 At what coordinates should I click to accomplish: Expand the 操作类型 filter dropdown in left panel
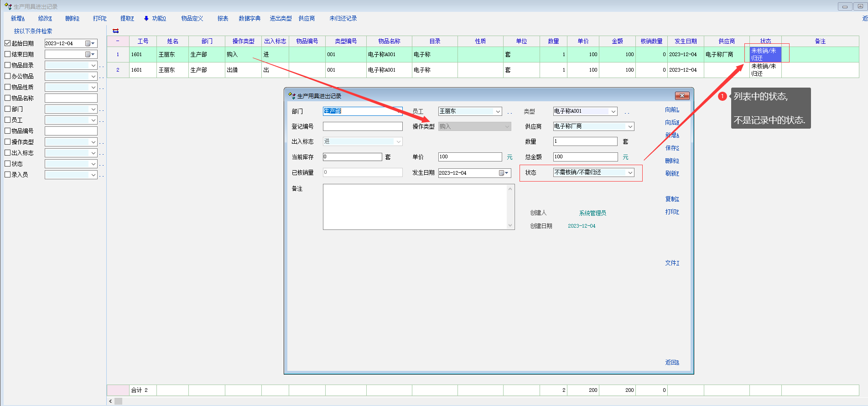(93, 142)
